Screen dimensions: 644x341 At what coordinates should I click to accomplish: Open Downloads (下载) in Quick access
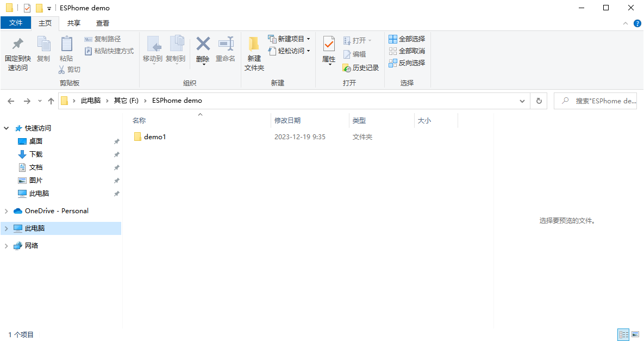tap(36, 154)
